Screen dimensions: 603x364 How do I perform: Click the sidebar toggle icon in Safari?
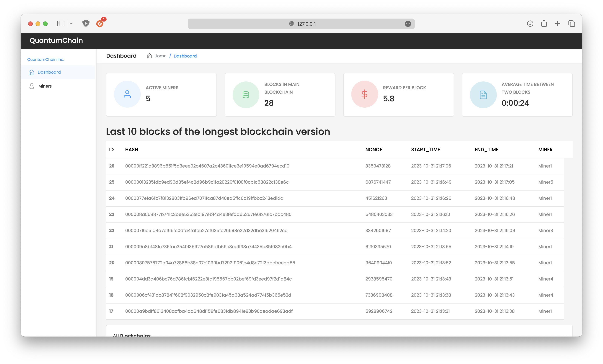click(x=61, y=24)
